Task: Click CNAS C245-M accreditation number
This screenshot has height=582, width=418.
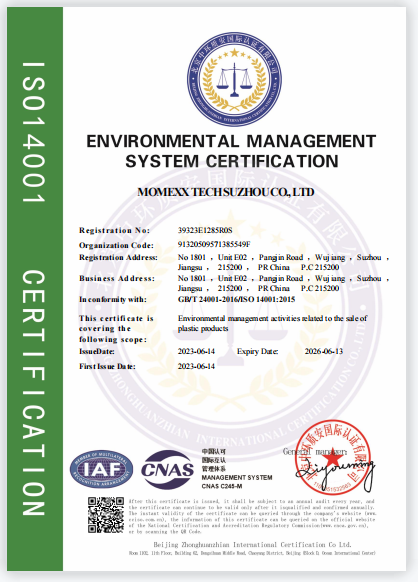Action: [x=222, y=486]
